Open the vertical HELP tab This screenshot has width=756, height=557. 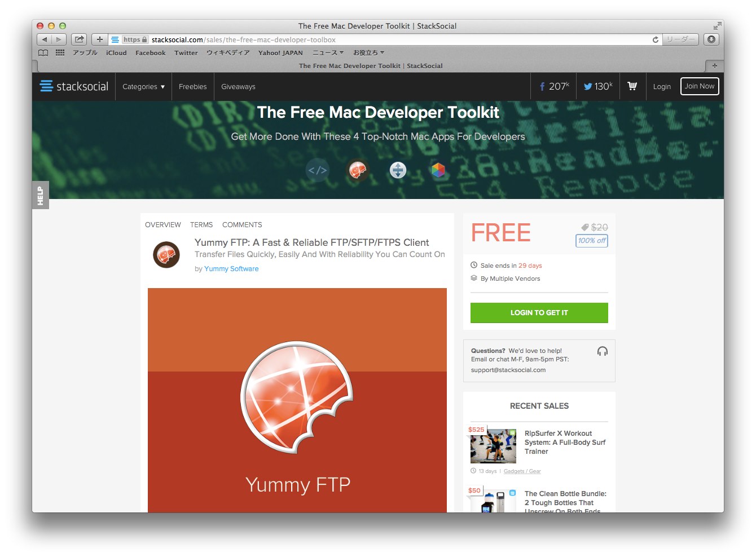41,195
